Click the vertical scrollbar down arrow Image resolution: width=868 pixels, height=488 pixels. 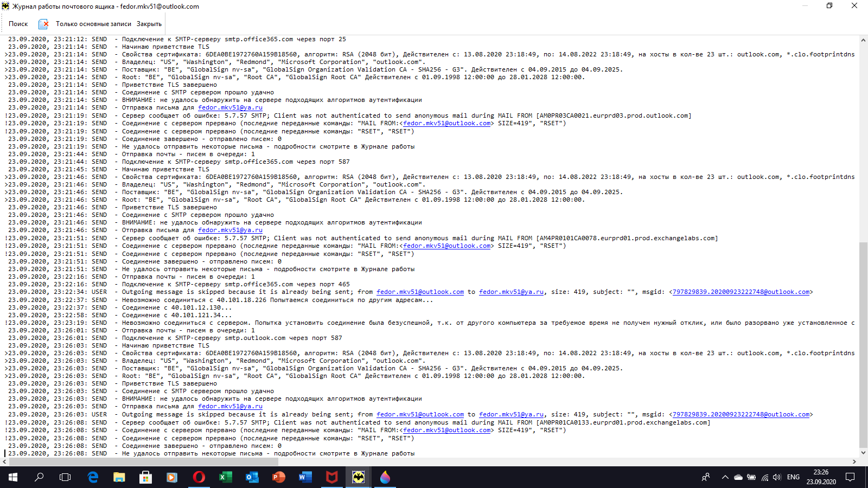[863, 453]
